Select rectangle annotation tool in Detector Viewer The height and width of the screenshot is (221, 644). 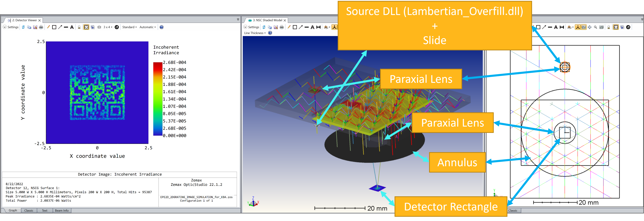tap(54, 27)
